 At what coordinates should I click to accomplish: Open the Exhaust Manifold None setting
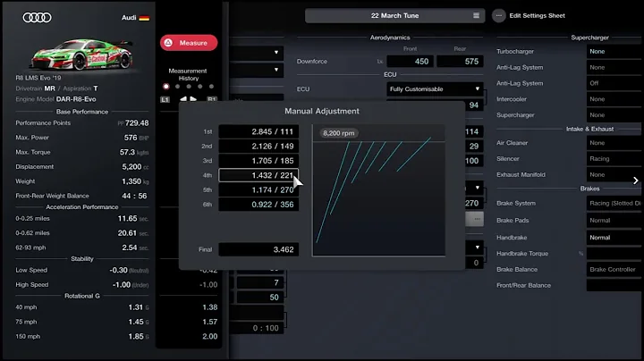click(614, 175)
